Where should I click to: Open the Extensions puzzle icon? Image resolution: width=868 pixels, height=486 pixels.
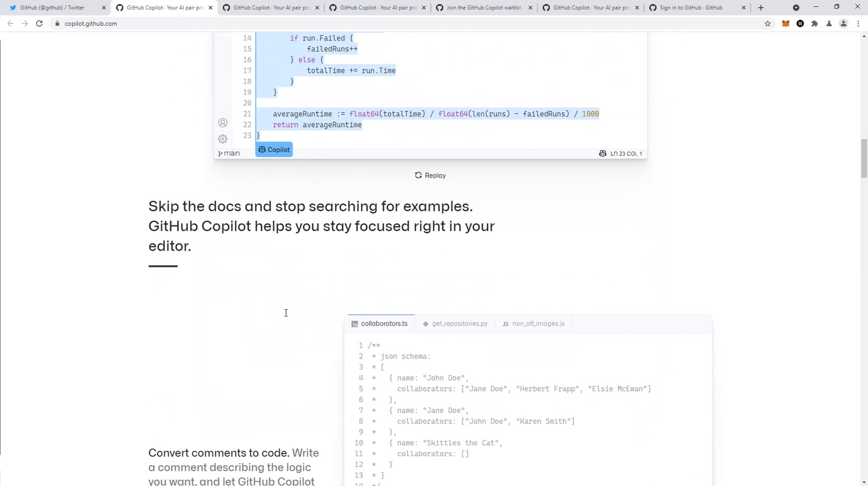(x=815, y=23)
